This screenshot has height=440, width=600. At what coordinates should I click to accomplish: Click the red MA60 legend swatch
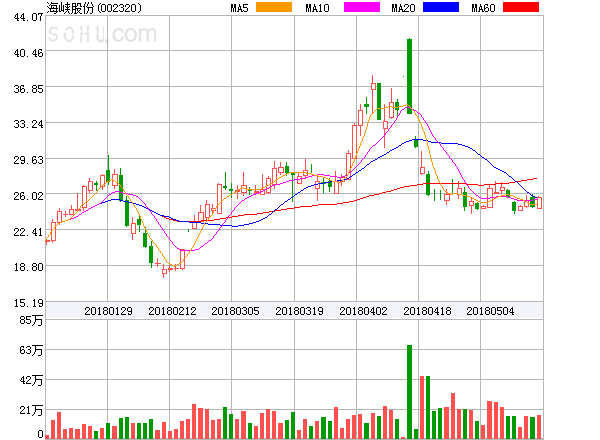[521, 7]
